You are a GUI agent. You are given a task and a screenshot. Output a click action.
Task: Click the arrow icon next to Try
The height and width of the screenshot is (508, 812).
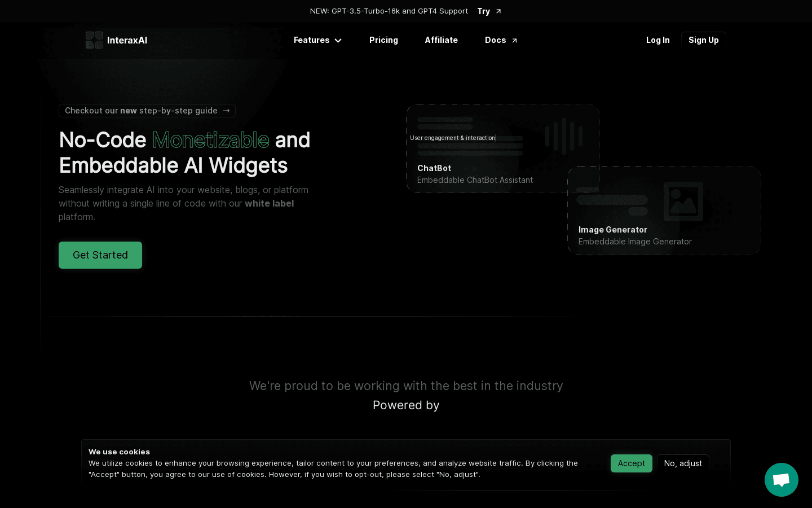point(498,11)
